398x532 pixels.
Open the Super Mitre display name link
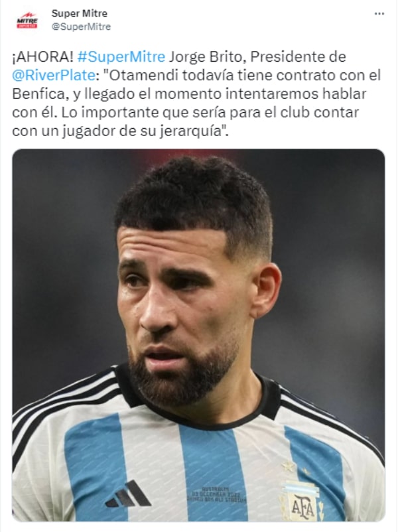pos(80,13)
